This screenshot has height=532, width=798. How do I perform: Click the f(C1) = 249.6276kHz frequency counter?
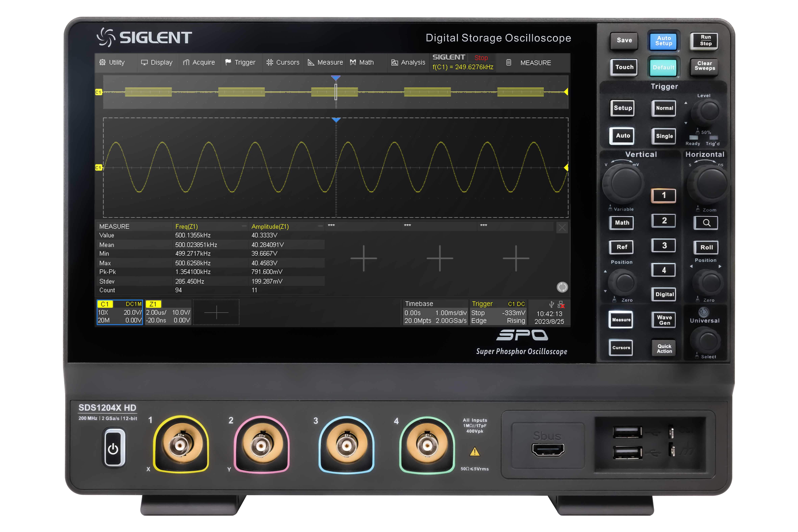463,67
